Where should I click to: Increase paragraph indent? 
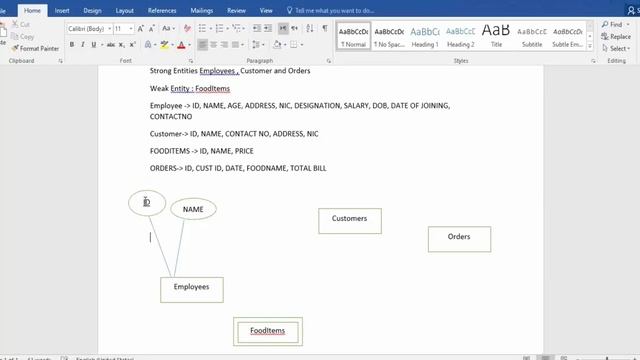click(268, 28)
